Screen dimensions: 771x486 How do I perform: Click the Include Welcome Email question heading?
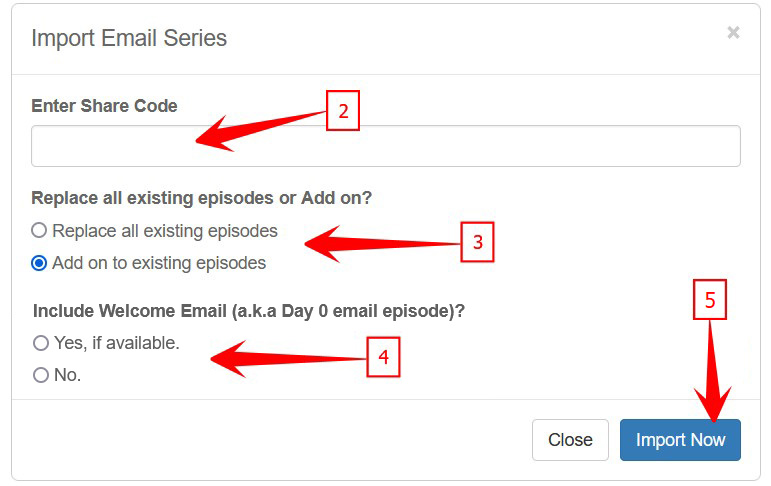coord(249,311)
